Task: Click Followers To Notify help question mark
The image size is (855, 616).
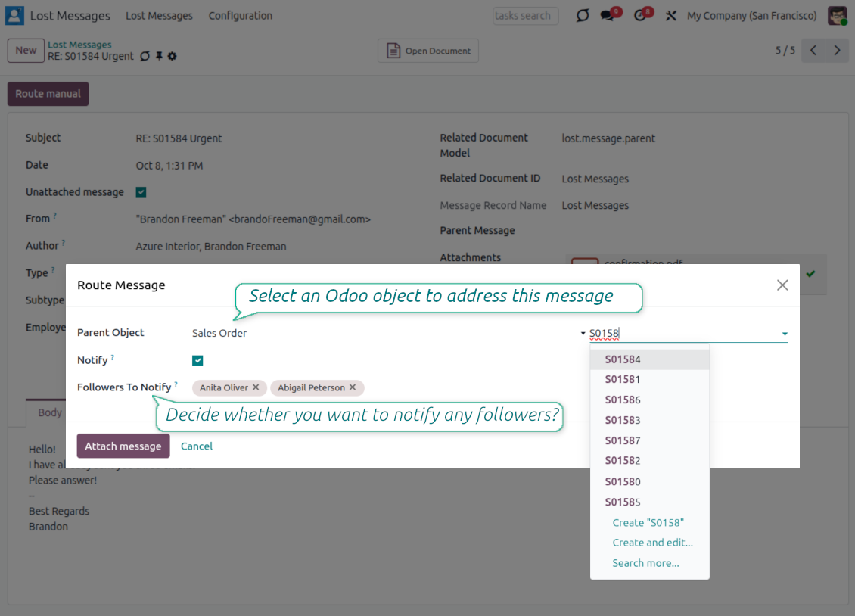Action: pos(176,384)
